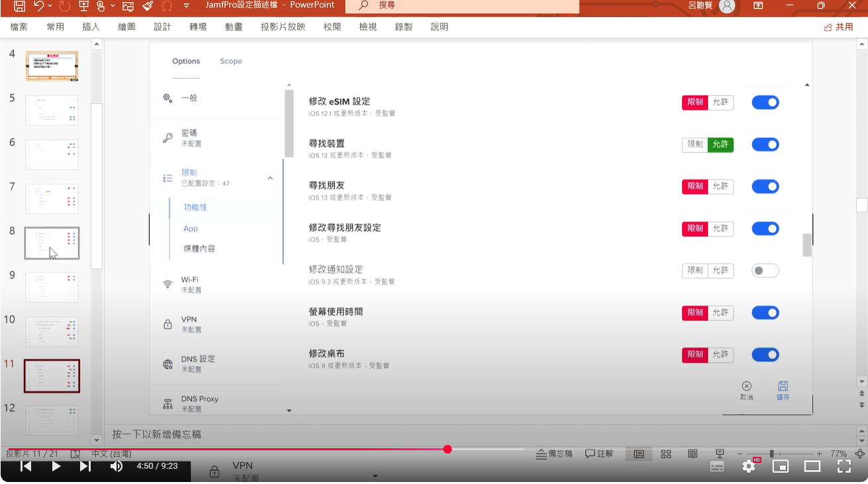Toggle the 尋找裝置 switch
The height and width of the screenshot is (484, 868).
point(765,144)
